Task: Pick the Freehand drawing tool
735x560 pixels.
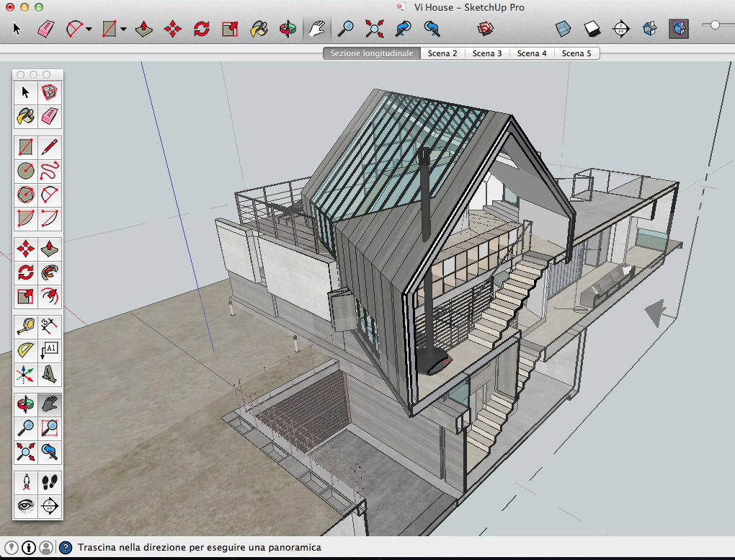Action: (x=50, y=171)
